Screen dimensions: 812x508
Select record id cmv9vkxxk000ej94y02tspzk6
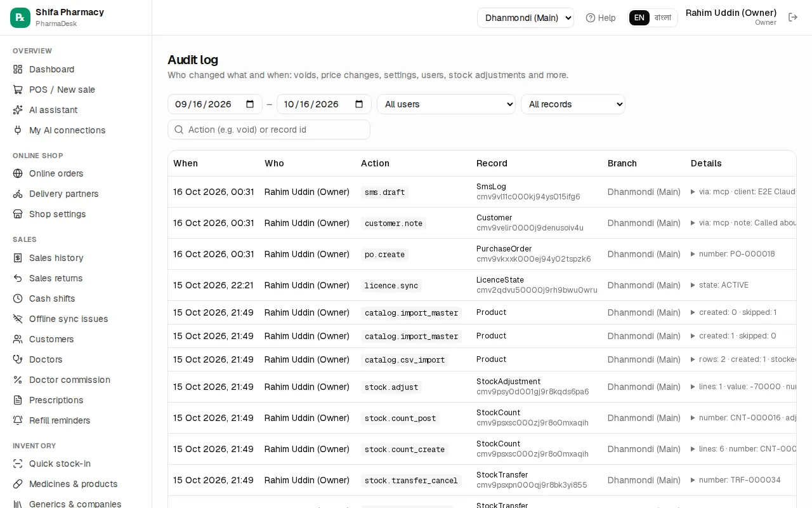point(534,259)
